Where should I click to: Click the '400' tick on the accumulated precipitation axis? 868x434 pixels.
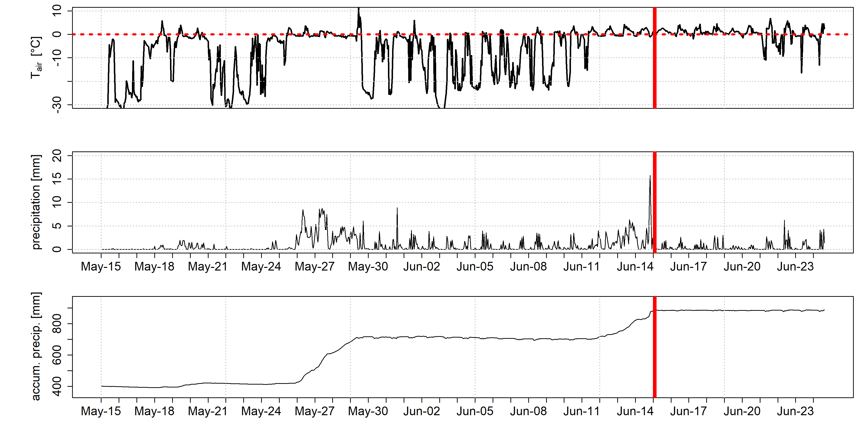57,387
